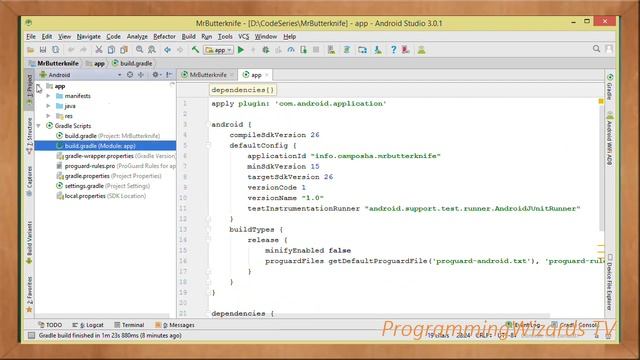
Task: Open the Terminal tool window
Action: [129, 325]
